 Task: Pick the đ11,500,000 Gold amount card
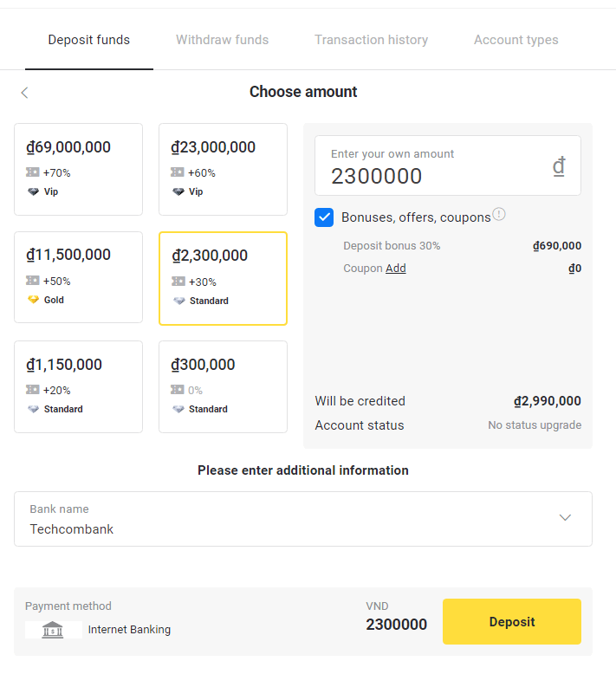coord(78,277)
